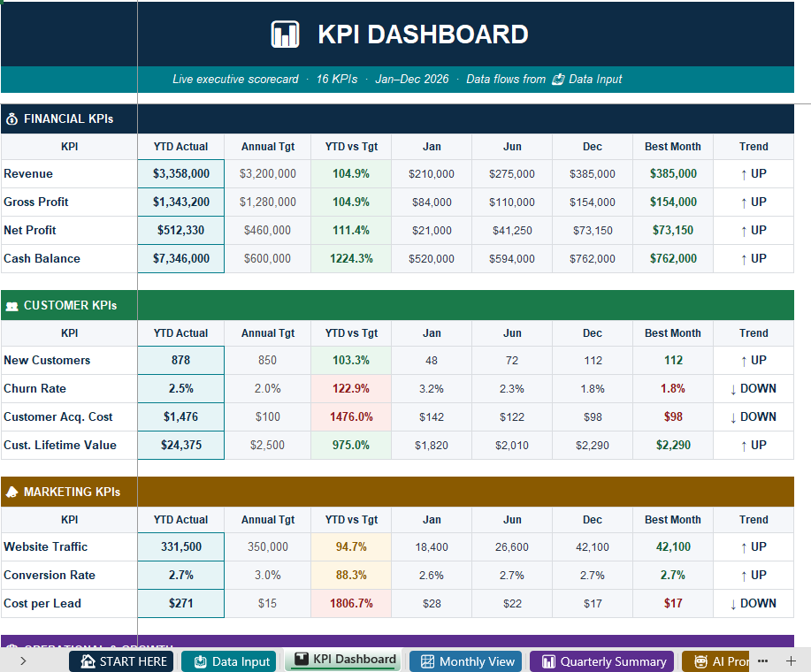Click the inbox icon on Data Input sheet tab

(x=200, y=661)
